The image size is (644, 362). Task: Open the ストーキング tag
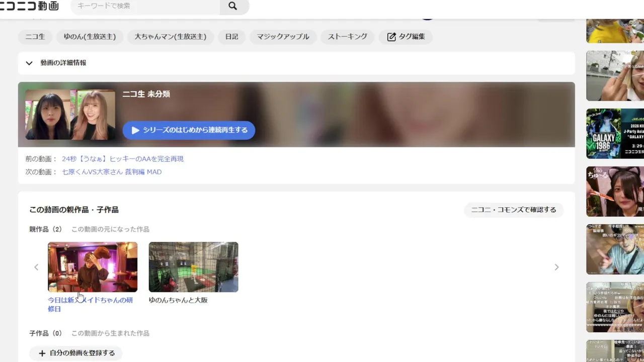pos(348,37)
